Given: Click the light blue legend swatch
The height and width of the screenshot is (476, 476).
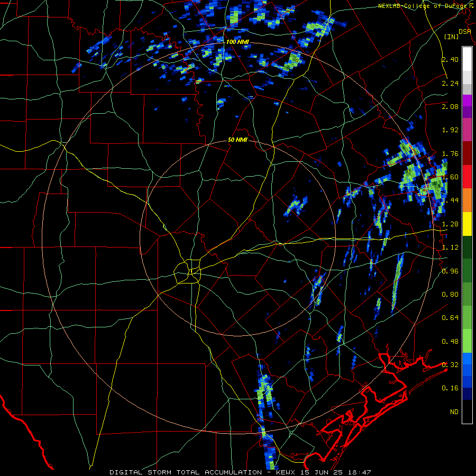Looking at the screenshot, I should 467,359.
